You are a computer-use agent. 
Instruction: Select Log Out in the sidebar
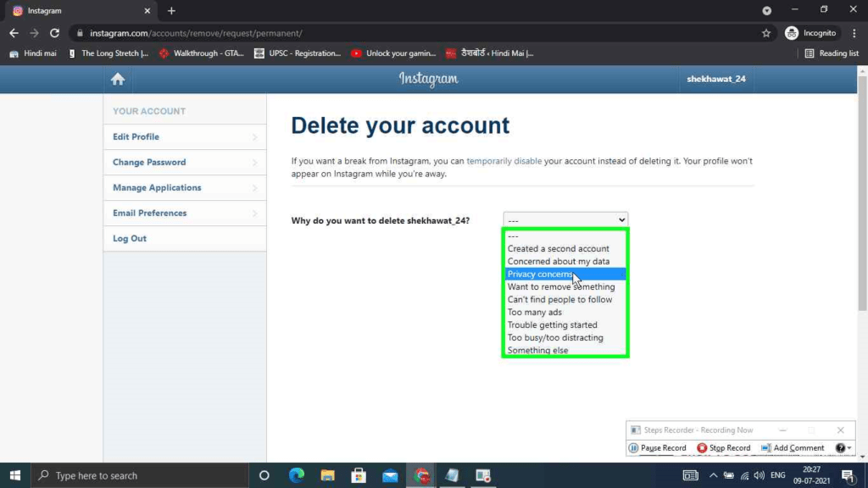[x=184, y=238]
